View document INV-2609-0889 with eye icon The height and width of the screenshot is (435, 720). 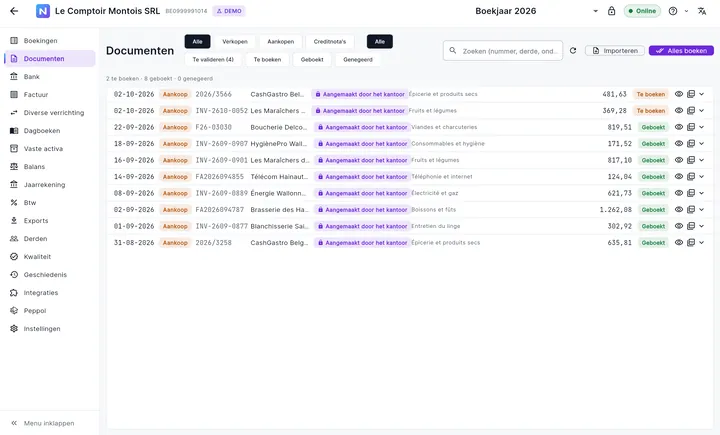pyautogui.click(x=679, y=193)
